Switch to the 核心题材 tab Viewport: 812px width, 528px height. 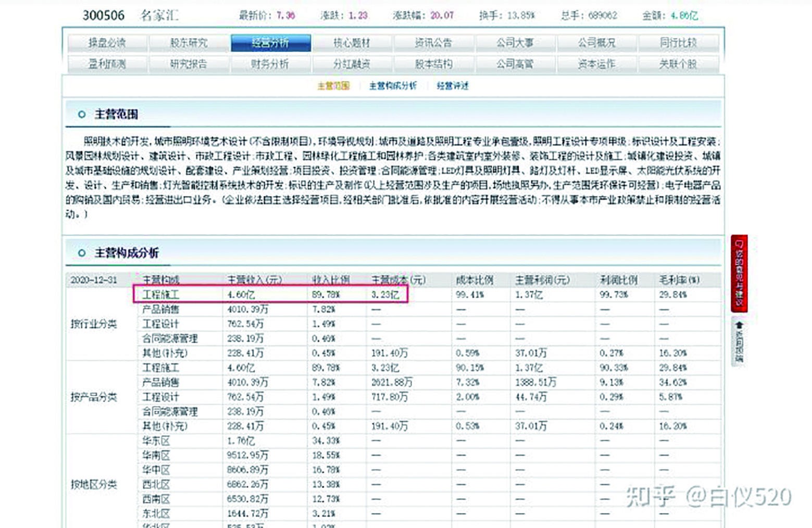click(x=353, y=43)
